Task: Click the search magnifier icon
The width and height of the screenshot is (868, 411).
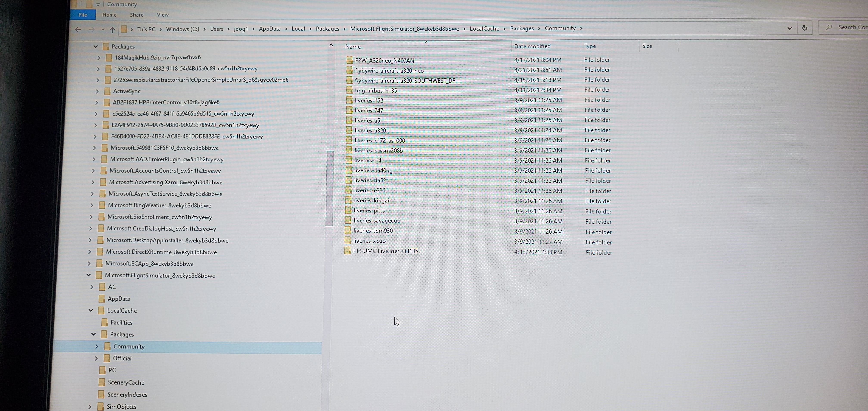Action: point(829,27)
